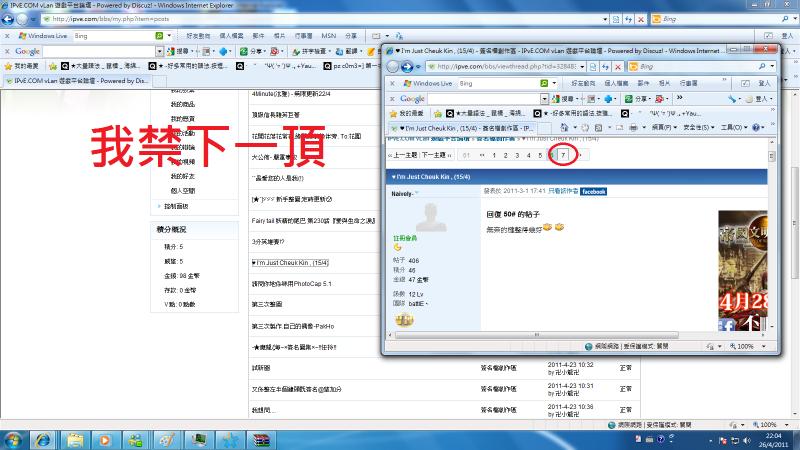Go to thread page 1
Viewport: 800px width, 450px height.
click(x=494, y=155)
